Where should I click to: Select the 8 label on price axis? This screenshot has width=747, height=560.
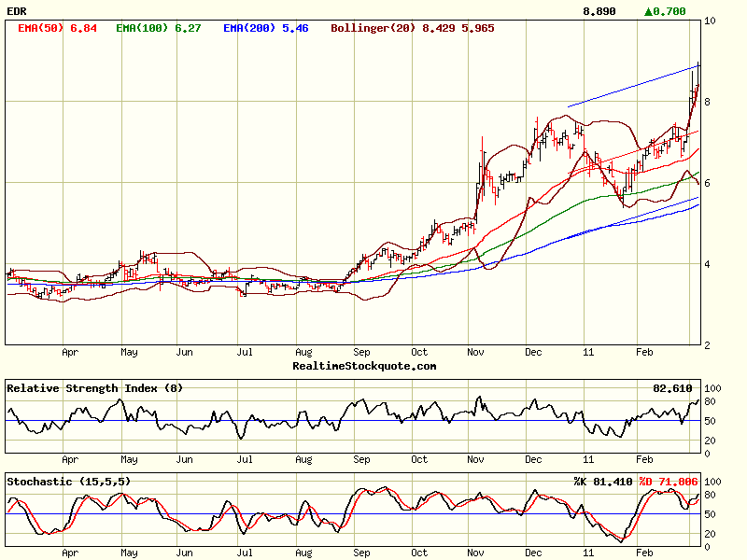[707, 102]
